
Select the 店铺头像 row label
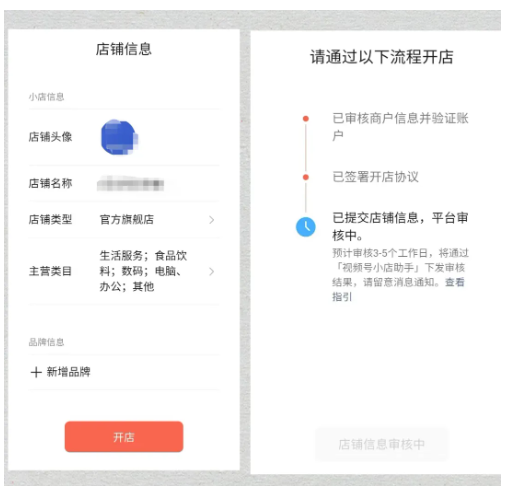(50, 137)
